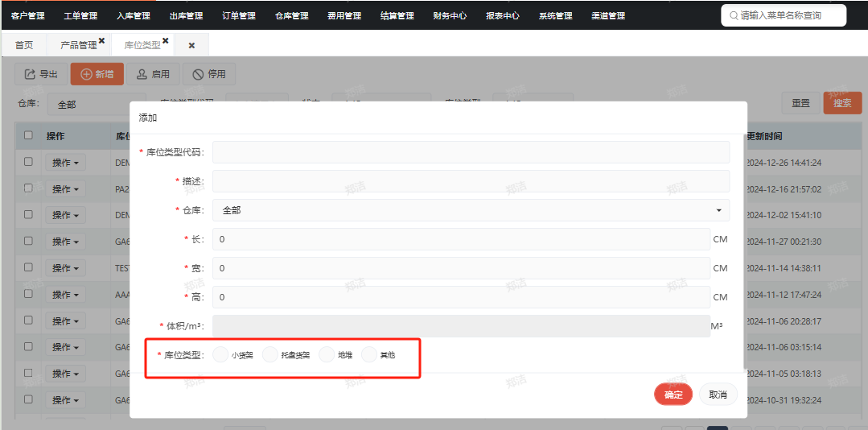Screen dimensions: 868x430
Task: Click the orange 搜索 search button
Action: 842,103
